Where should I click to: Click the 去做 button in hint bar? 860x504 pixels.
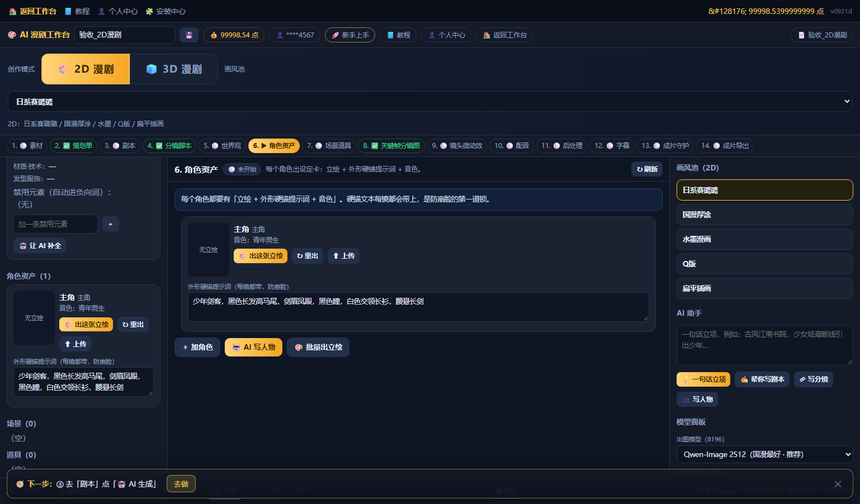181,484
